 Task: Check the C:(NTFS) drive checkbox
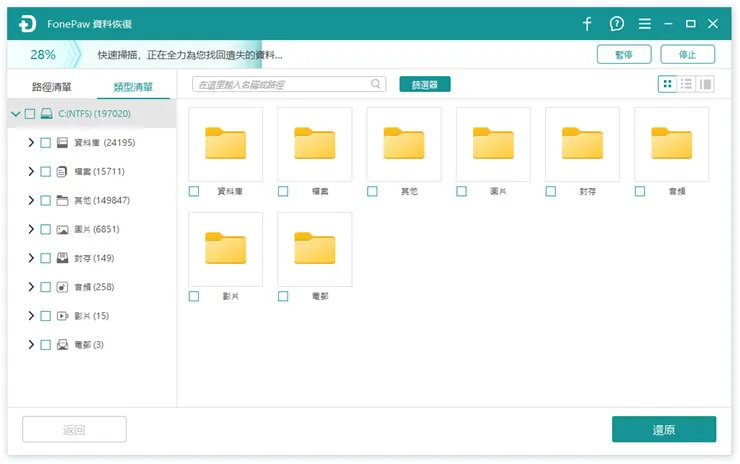click(x=30, y=114)
